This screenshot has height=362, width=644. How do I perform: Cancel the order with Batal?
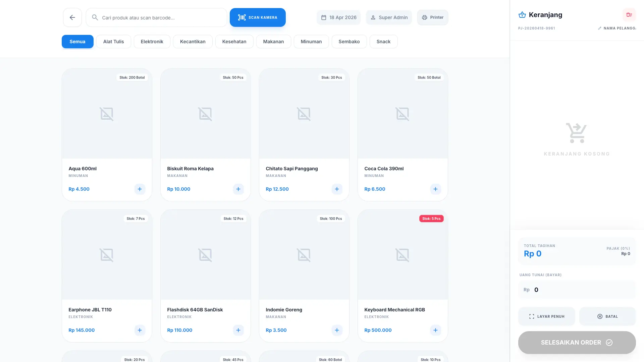(607, 316)
